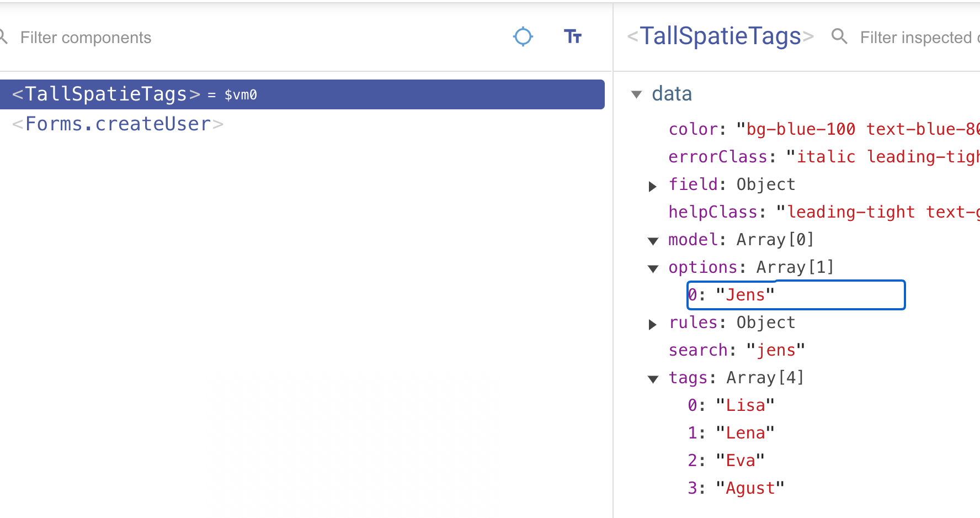Expand the rules Object entry

click(653, 324)
